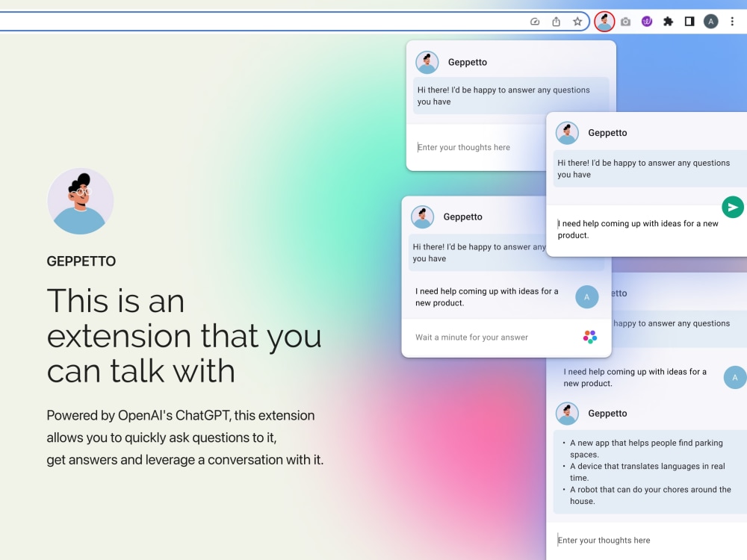Click the share page icon in the address bar
Image resolution: width=747 pixels, height=560 pixels.
click(x=556, y=22)
